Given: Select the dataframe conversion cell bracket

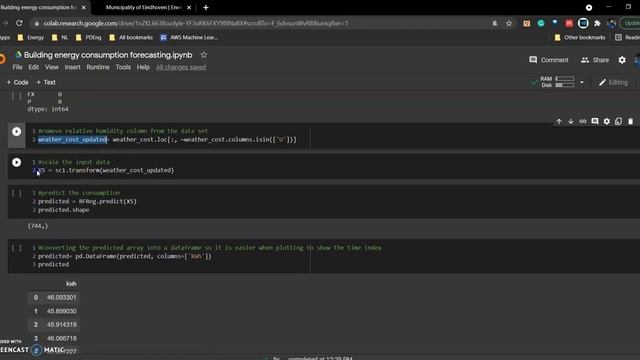Looking at the screenshot, I should coord(16,248).
